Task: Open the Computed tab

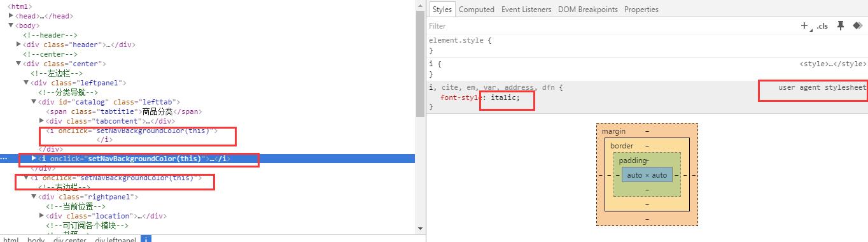Action: 477,10
